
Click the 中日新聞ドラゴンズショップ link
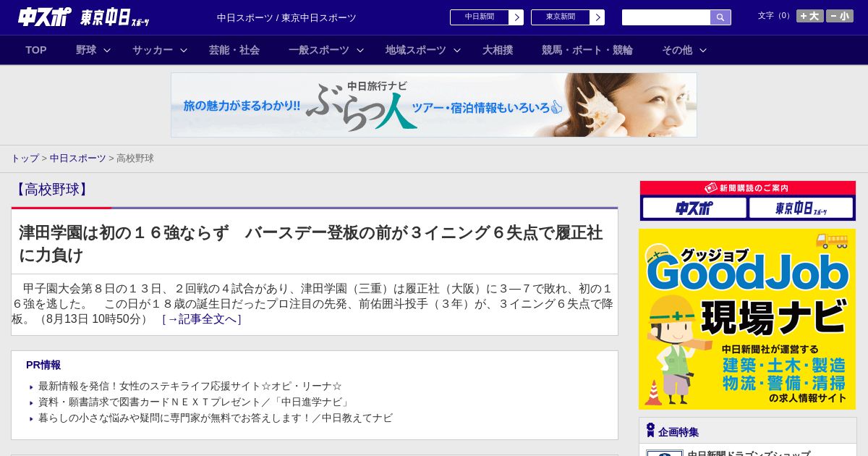tap(749, 453)
